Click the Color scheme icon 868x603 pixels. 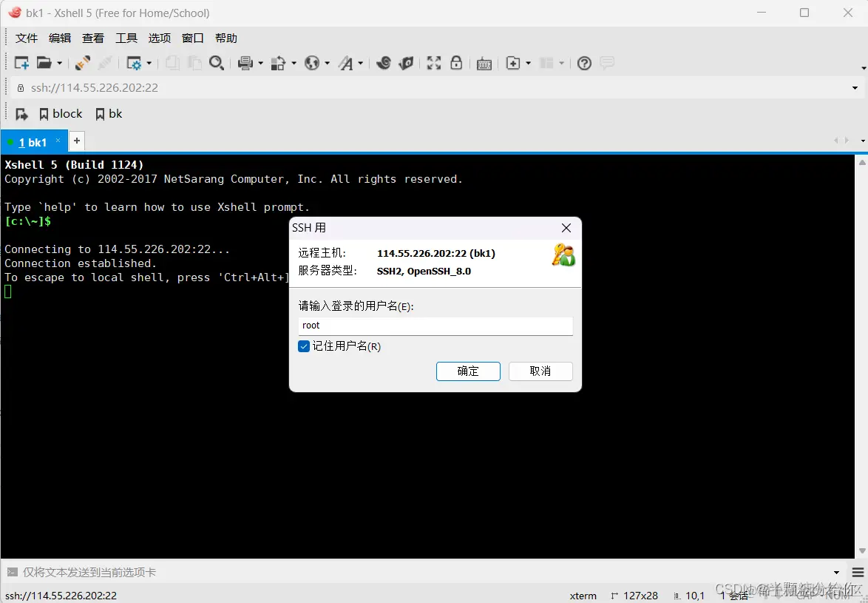279,63
